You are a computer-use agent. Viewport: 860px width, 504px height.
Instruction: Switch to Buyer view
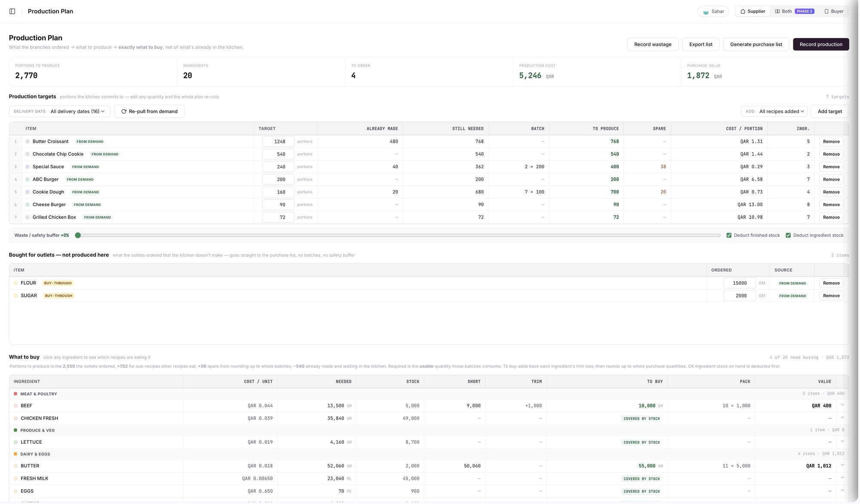(834, 12)
